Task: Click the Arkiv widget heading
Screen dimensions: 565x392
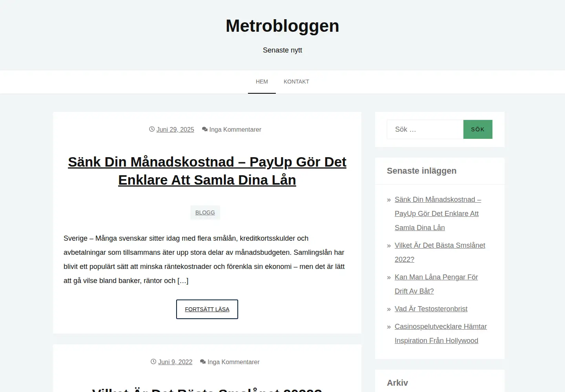Action: tap(397, 383)
